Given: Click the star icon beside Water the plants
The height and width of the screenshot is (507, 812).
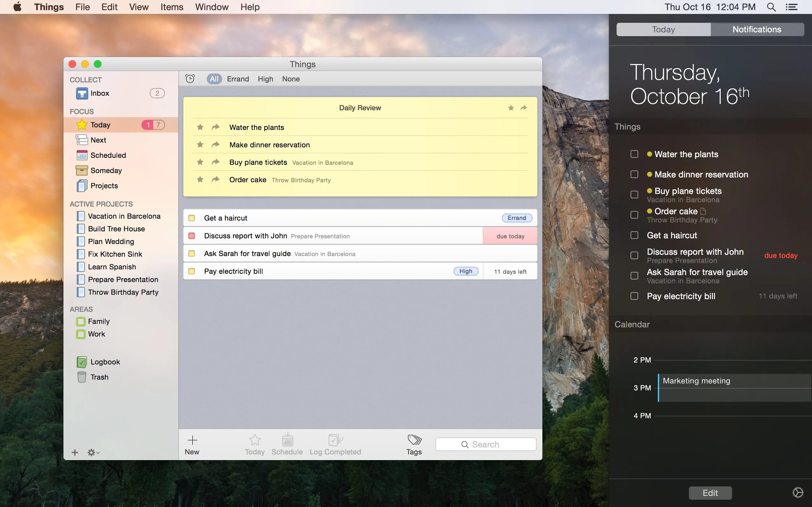Looking at the screenshot, I should point(200,127).
